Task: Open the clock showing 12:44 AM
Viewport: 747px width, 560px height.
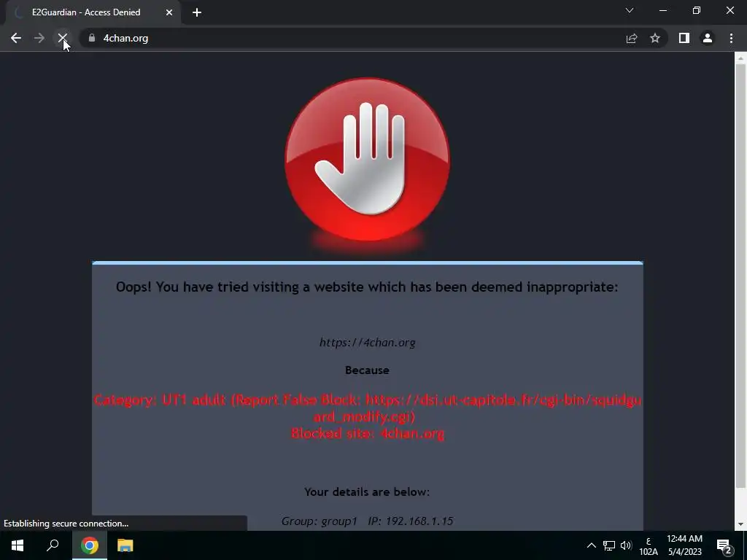Action: (x=684, y=545)
